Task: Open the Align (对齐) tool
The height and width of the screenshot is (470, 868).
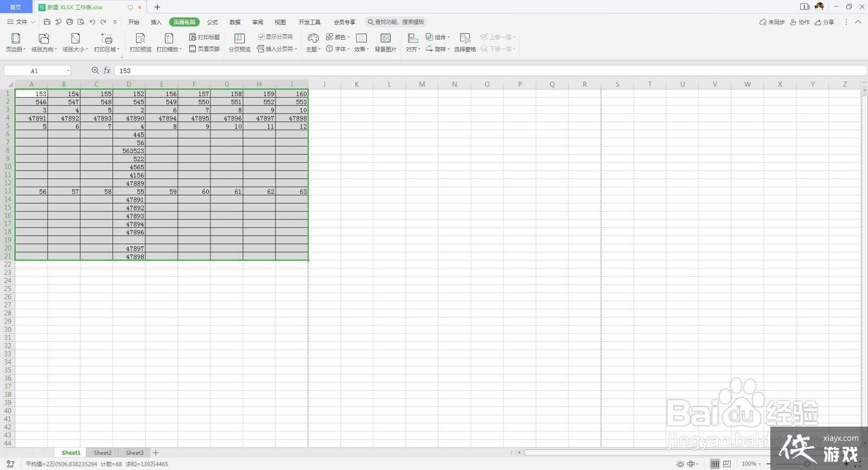Action: (413, 42)
